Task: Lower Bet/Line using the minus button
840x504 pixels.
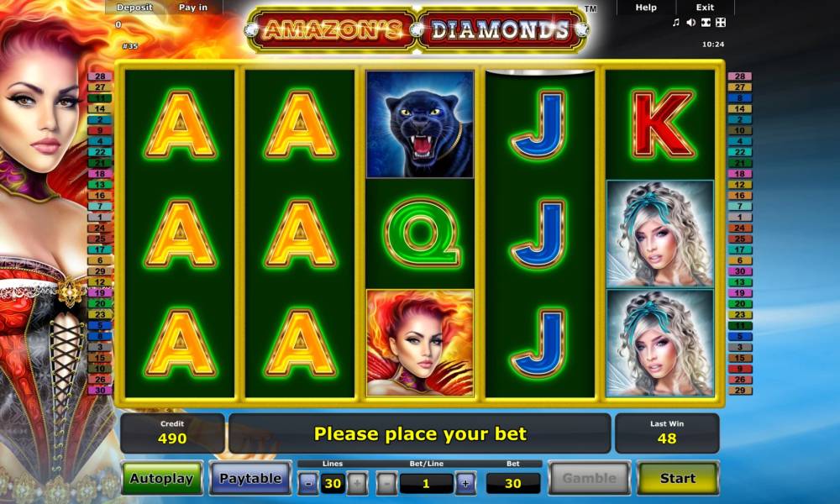Action: (386, 484)
